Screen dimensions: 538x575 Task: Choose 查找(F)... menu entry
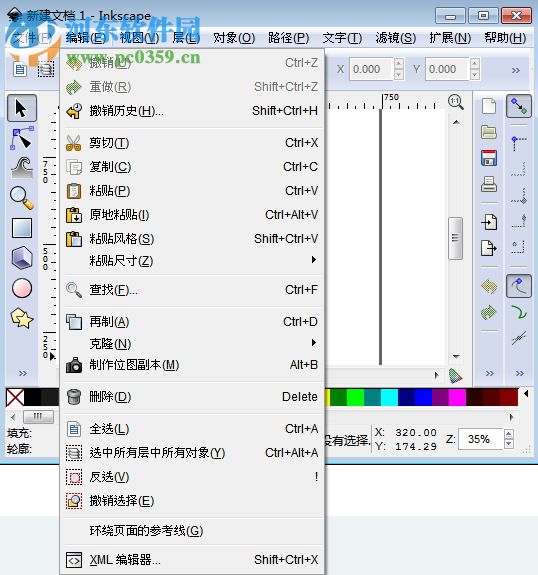point(192,290)
